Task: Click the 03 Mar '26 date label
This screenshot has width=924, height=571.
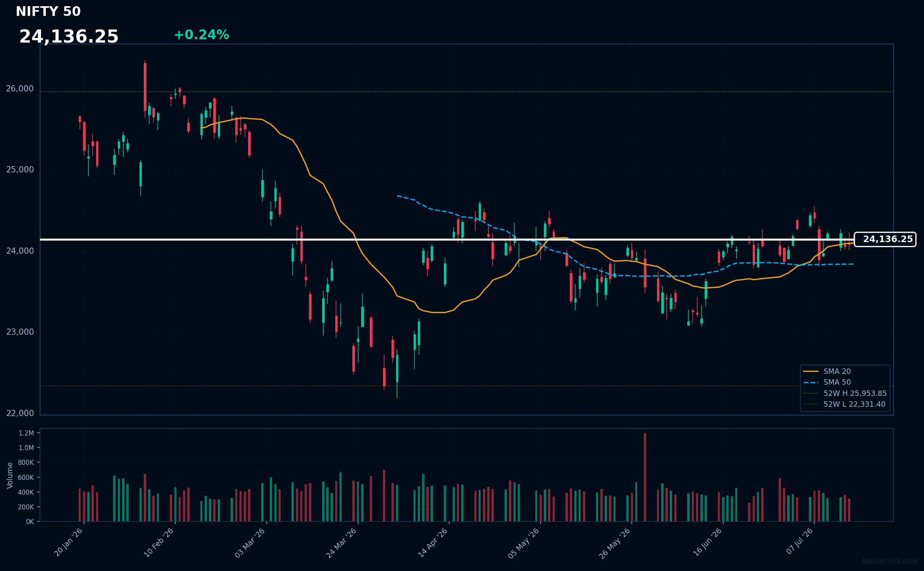Action: (x=250, y=543)
